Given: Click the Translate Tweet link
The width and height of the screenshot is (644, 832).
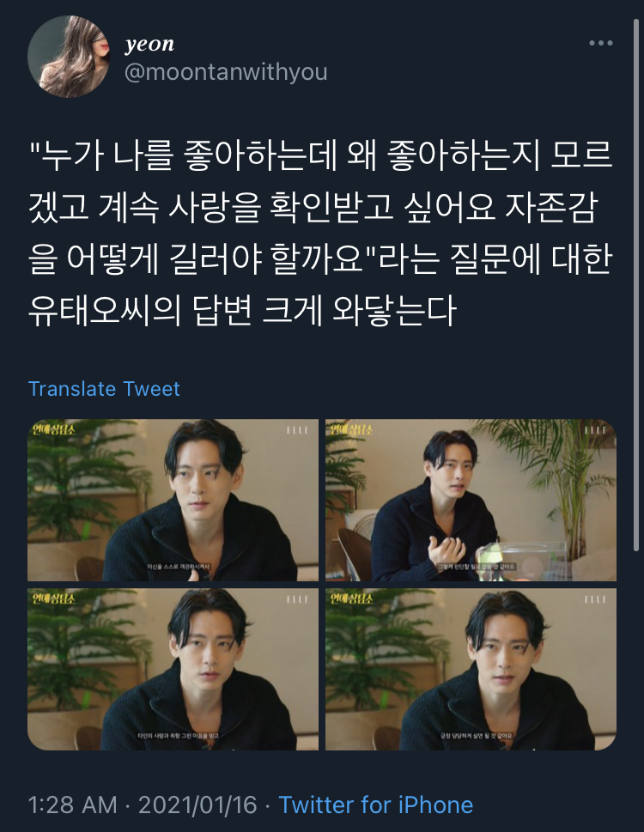Looking at the screenshot, I should coord(104,389).
